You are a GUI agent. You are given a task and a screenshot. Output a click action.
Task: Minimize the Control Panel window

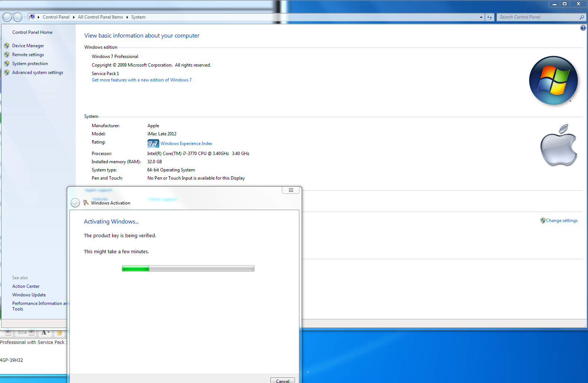click(x=554, y=4)
